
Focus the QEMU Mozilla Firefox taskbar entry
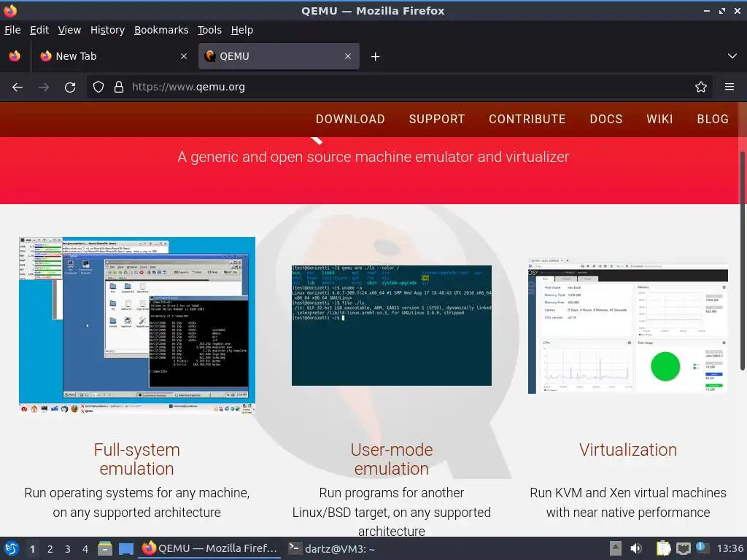(x=209, y=548)
